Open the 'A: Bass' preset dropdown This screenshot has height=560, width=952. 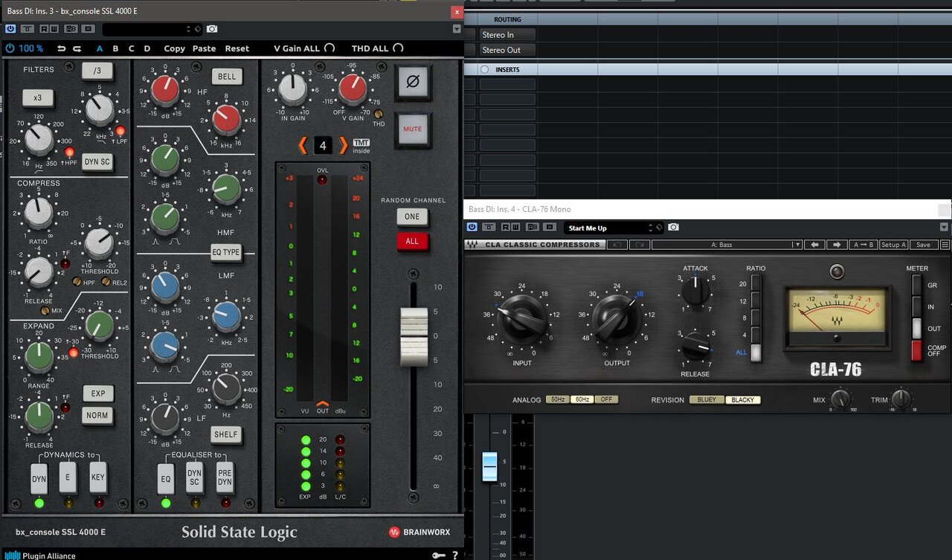tap(727, 245)
